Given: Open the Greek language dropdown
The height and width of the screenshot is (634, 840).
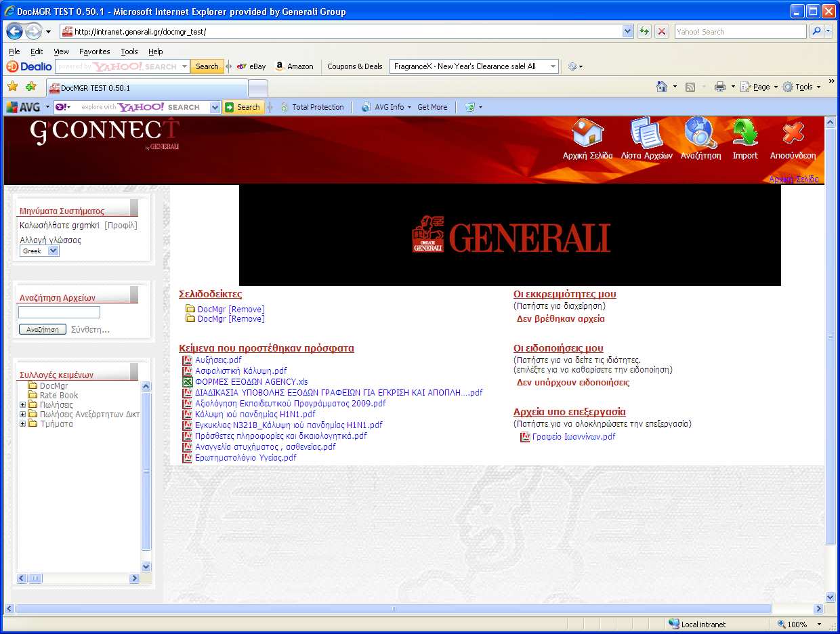Looking at the screenshot, I should (x=39, y=251).
